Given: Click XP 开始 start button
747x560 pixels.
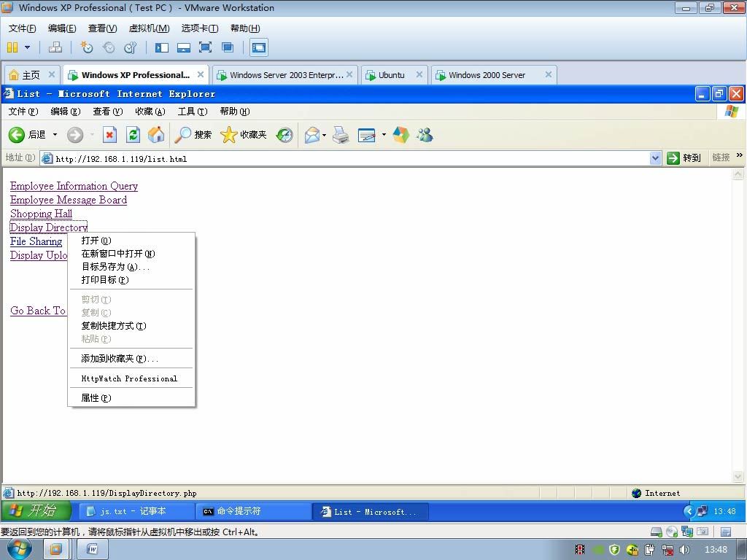Looking at the screenshot, I should [36, 511].
